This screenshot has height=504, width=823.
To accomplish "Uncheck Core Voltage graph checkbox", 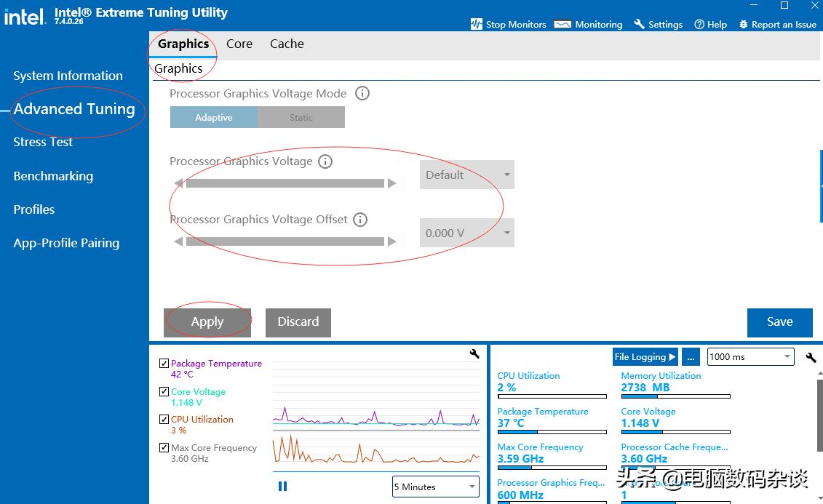I will tap(164, 391).
